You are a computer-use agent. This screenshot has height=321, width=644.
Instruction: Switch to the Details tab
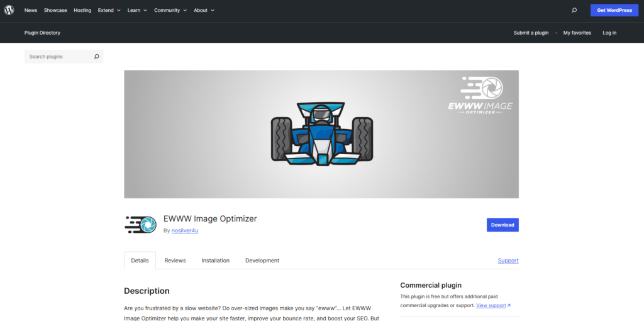pos(140,261)
